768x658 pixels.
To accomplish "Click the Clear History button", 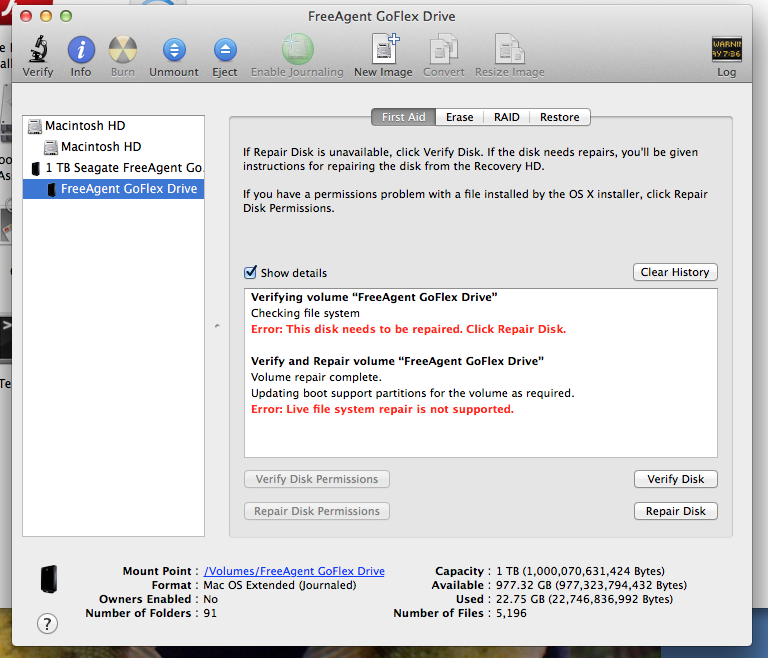I will click(x=675, y=272).
